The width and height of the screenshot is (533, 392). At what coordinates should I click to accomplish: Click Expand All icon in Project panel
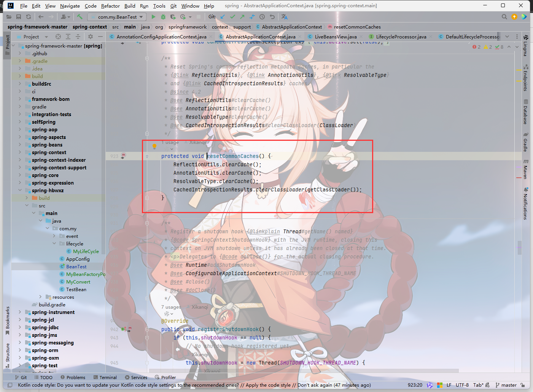(x=68, y=37)
